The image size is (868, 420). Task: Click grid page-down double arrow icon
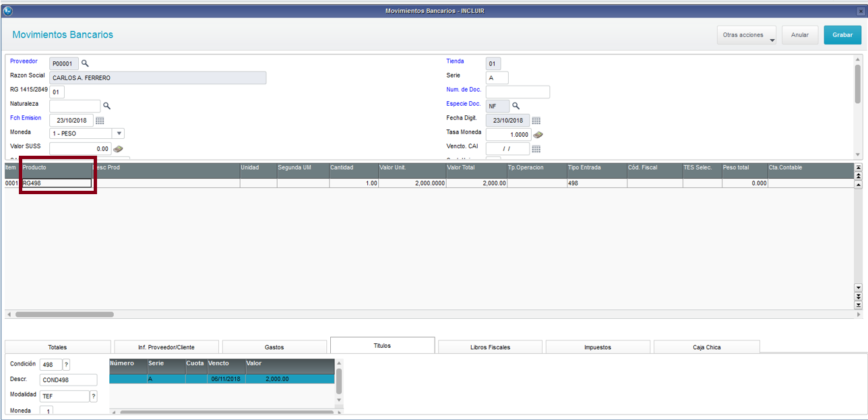(x=859, y=296)
